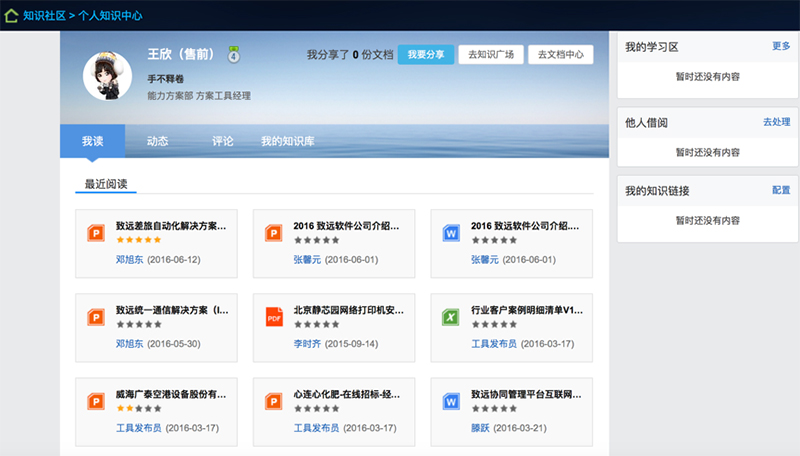Select the 评论 tab

223,141
